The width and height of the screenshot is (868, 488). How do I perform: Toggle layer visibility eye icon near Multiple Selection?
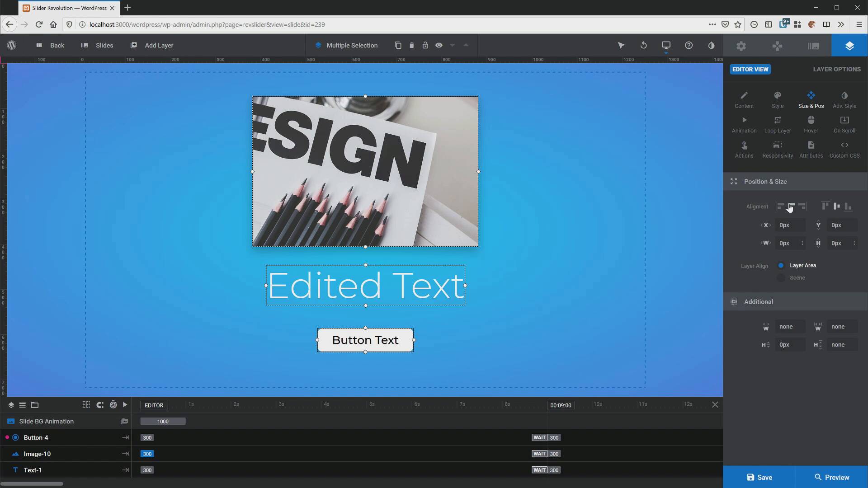tap(439, 45)
